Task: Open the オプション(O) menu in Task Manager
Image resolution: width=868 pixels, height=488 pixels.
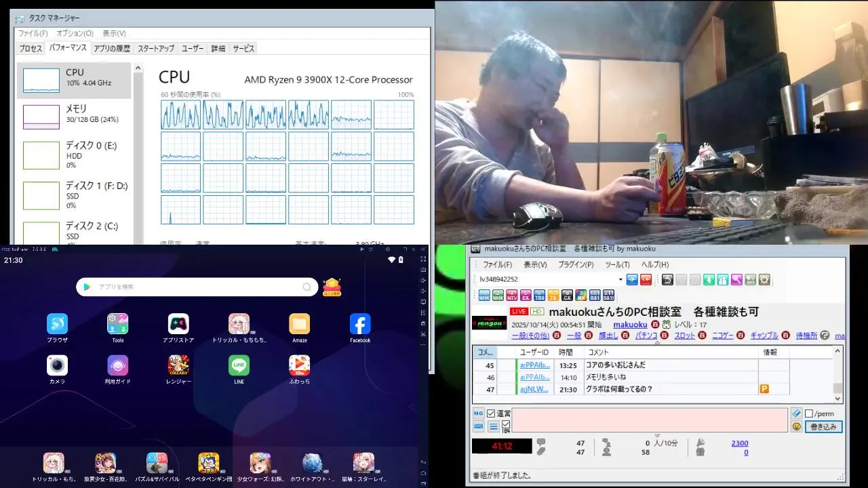Action: tap(75, 33)
